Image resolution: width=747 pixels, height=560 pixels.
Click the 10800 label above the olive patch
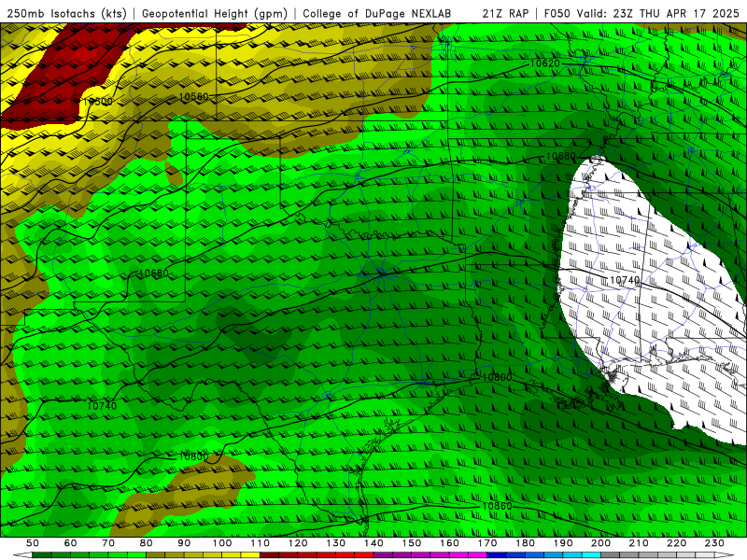(x=193, y=456)
